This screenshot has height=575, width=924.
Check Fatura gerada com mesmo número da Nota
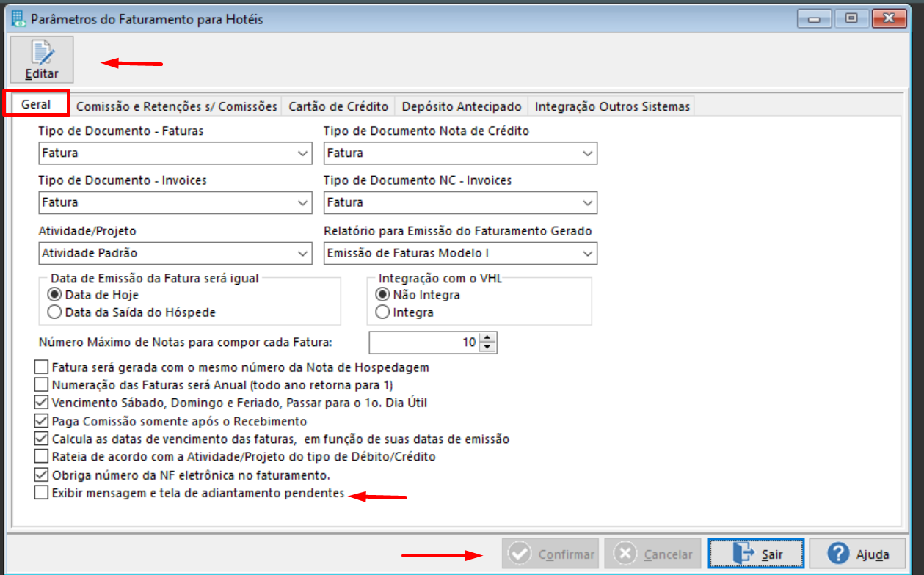tap(41, 367)
